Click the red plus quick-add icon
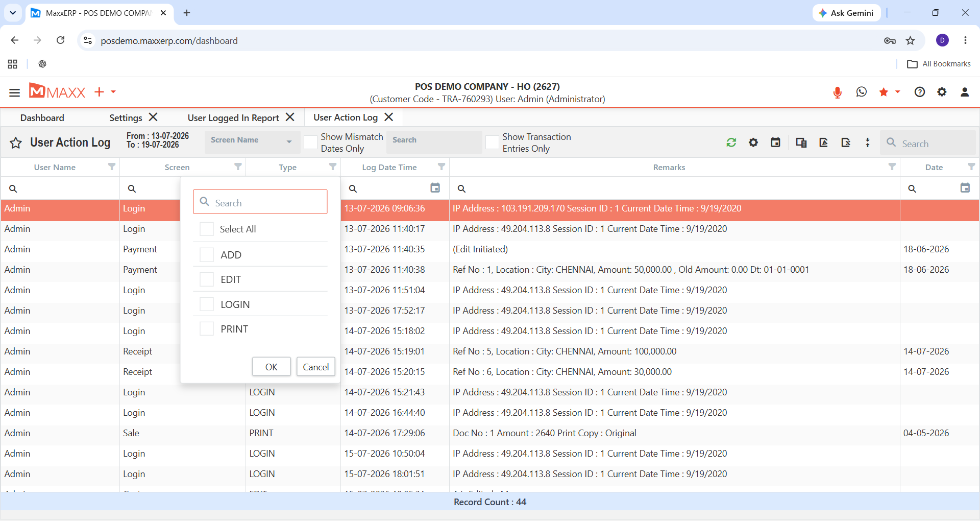The height and width of the screenshot is (521, 980). [x=100, y=92]
